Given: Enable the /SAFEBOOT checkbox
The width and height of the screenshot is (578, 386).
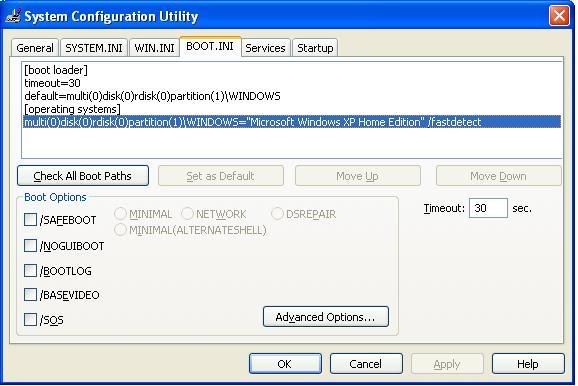Looking at the screenshot, I should [x=30, y=219].
